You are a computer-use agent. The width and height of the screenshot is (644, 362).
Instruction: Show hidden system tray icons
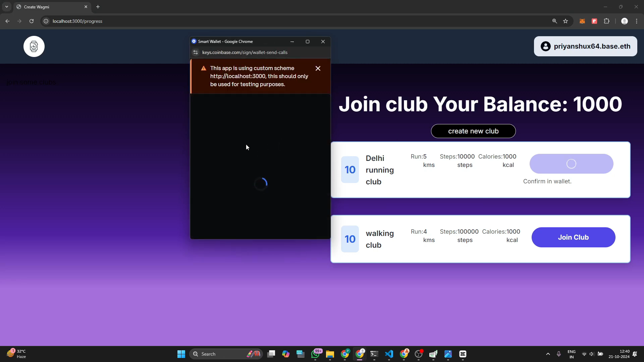click(x=548, y=354)
